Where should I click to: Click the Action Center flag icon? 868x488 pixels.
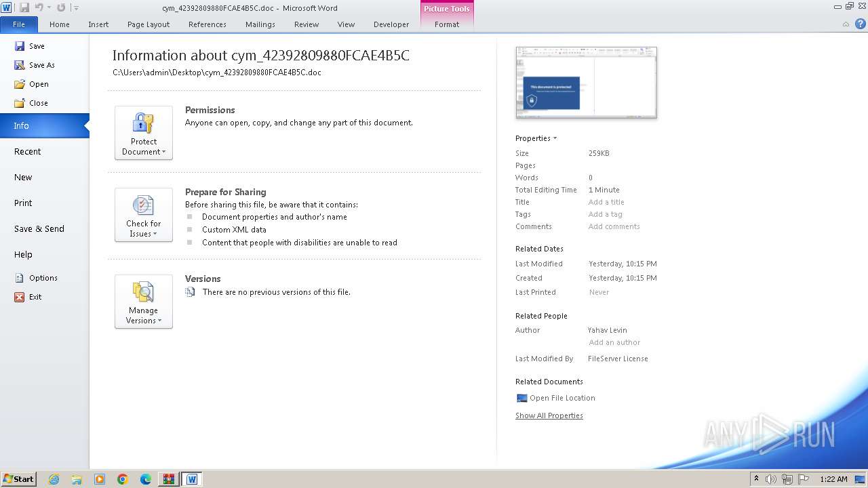point(802,479)
